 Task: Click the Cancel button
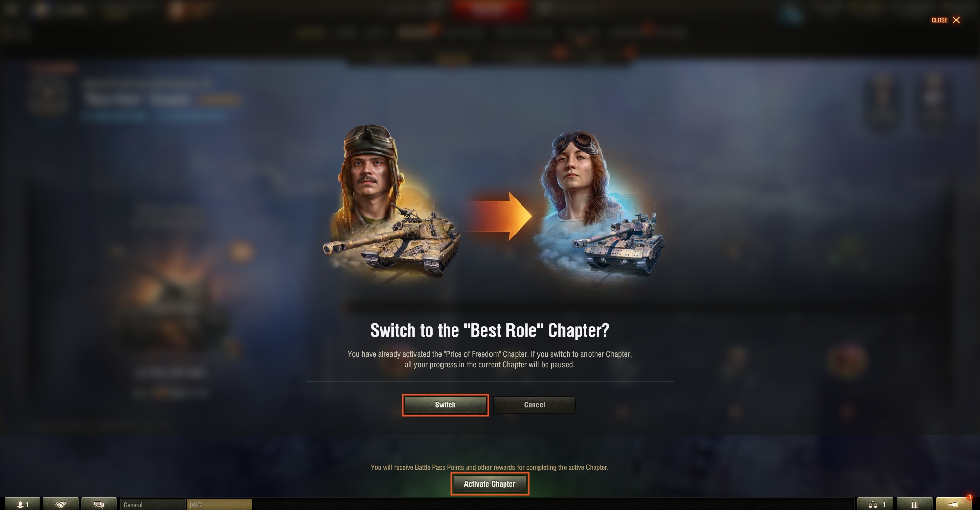pyautogui.click(x=534, y=405)
